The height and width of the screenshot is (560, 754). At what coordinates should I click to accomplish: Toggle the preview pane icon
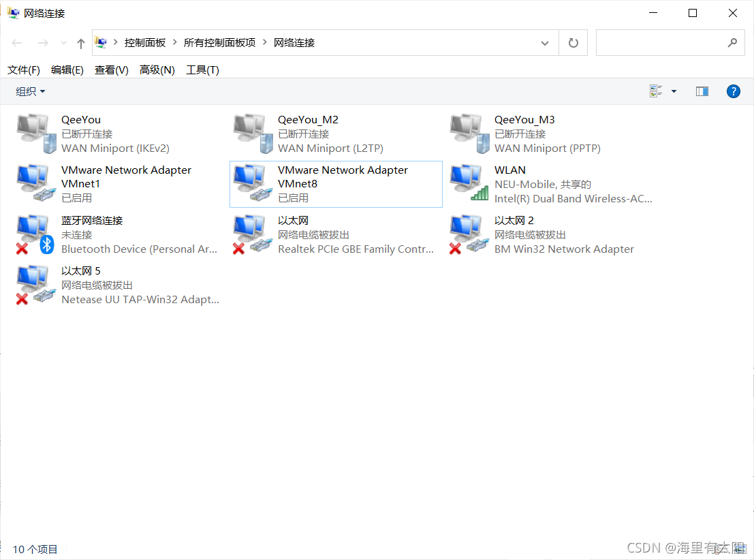click(x=702, y=91)
